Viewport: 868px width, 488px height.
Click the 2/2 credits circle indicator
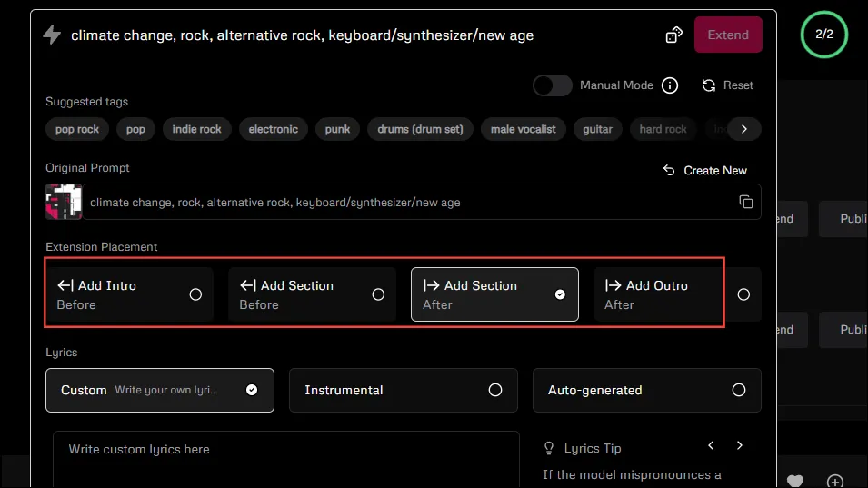click(823, 35)
